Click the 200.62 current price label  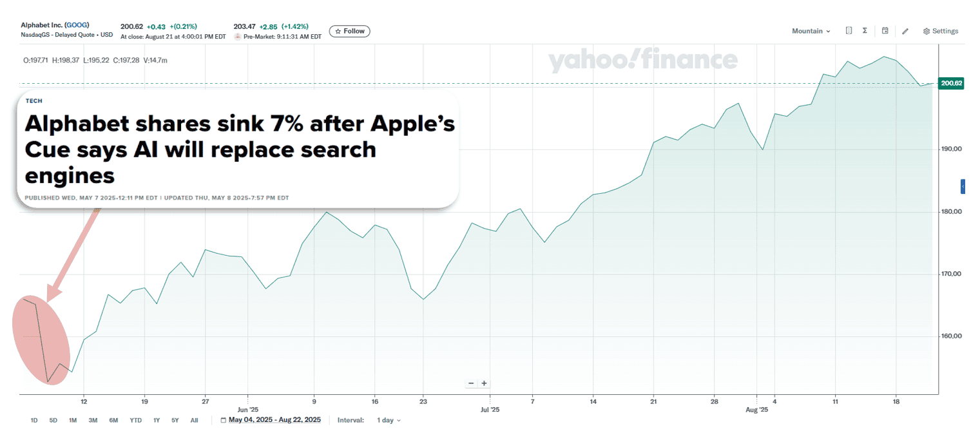951,83
